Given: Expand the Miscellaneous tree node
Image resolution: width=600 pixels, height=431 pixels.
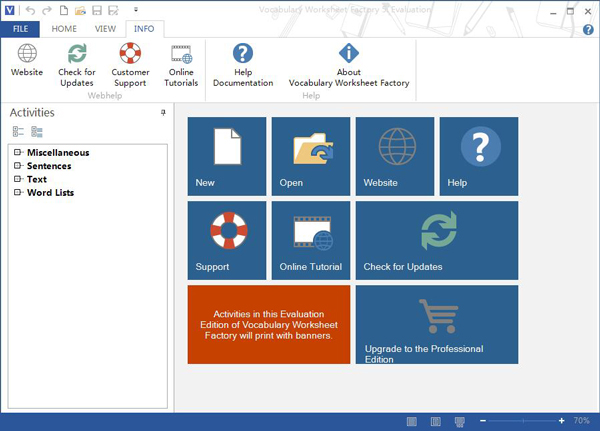Looking at the screenshot, I should pyautogui.click(x=17, y=152).
